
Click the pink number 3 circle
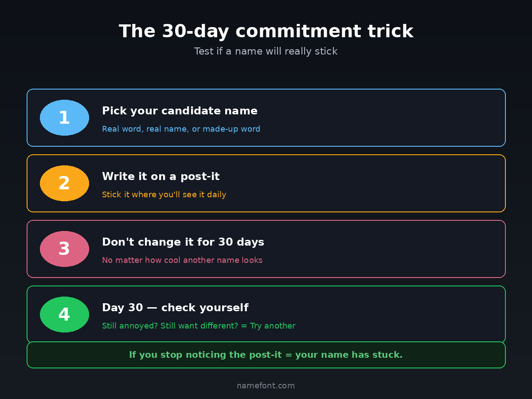(64, 249)
